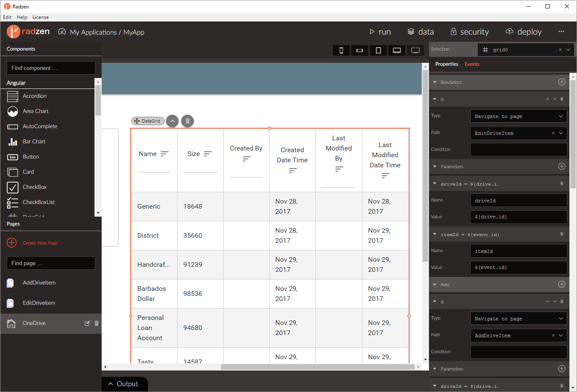577x392 pixels.
Task: Click the Radzen logo
Action: click(x=28, y=32)
